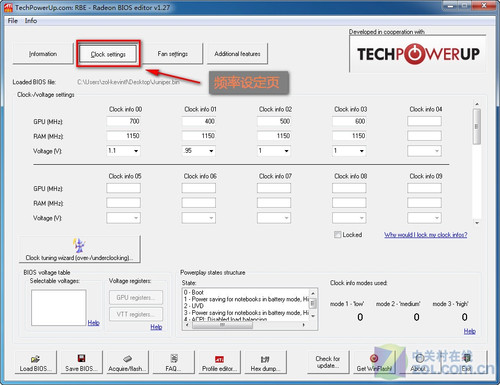Open Clock info 01 voltage dropdown

[211, 151]
